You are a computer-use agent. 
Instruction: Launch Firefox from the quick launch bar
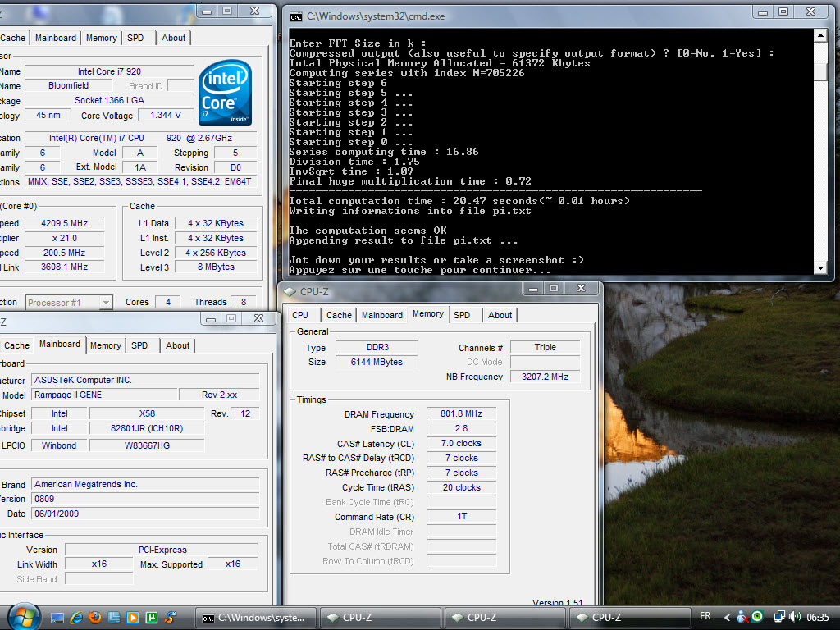95,618
